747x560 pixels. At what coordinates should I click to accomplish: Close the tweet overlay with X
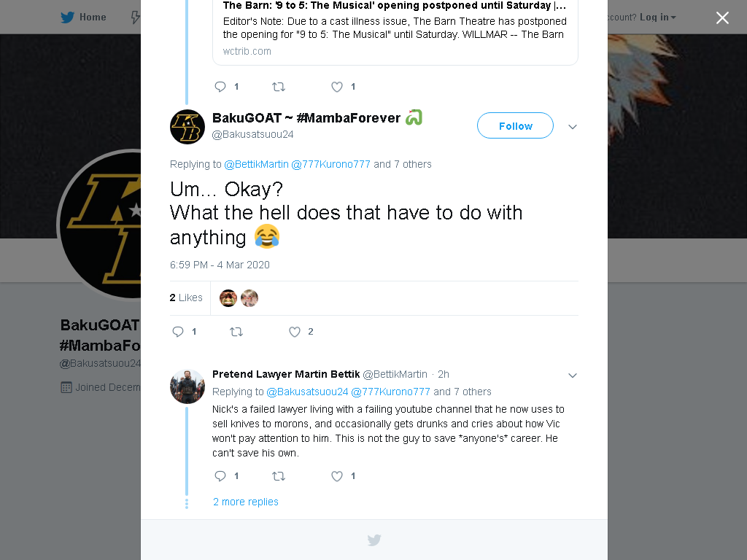click(722, 17)
